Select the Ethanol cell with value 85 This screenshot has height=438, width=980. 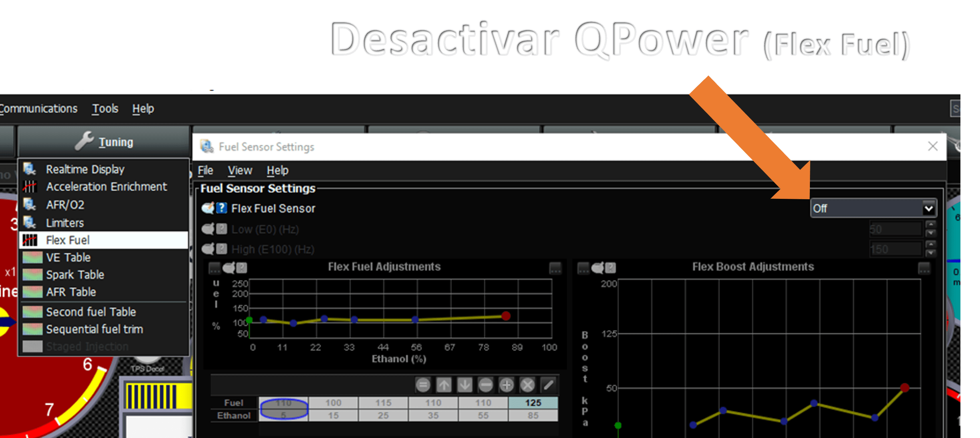pyautogui.click(x=533, y=415)
